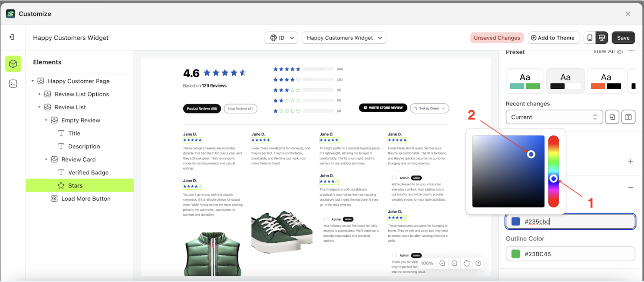Open help via the question mark icon
This screenshot has width=644, height=282.
coord(478,263)
